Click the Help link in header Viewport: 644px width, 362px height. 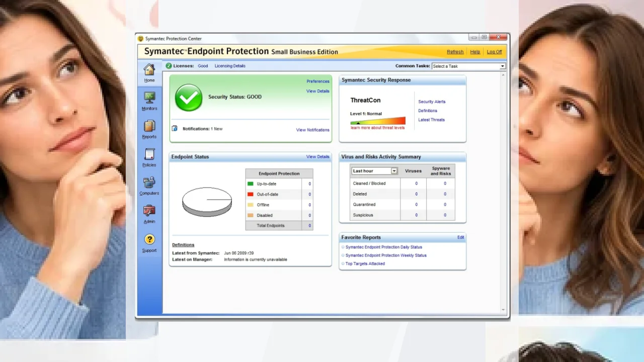click(x=475, y=52)
